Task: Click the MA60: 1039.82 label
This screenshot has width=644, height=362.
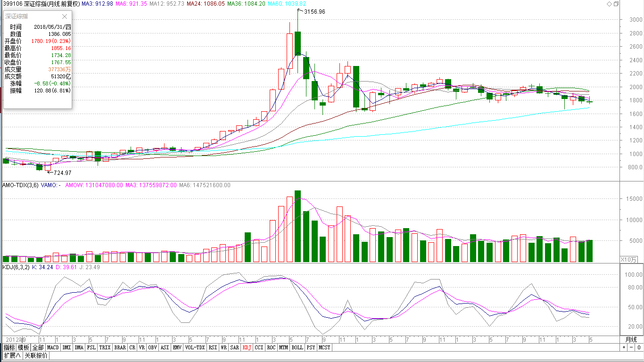Action: pyautogui.click(x=287, y=4)
